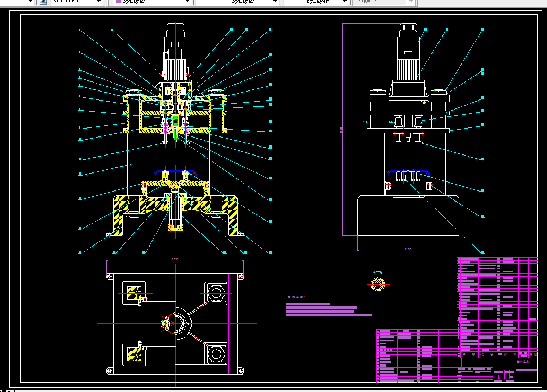Open the linetype ByLayer dropdown
Viewport: 547px width, 392px height.
(x=237, y=2)
